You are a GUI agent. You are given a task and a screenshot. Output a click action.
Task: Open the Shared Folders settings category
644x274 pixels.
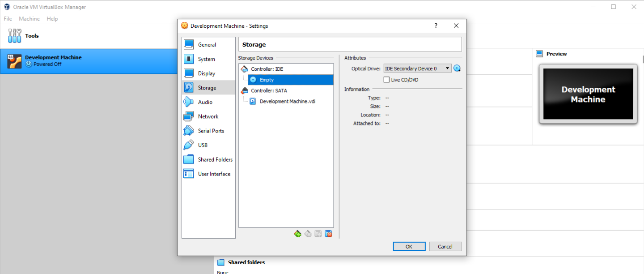point(208,159)
